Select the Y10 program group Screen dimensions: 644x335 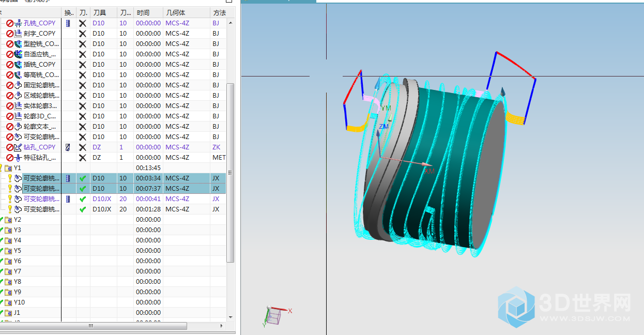pos(19,302)
